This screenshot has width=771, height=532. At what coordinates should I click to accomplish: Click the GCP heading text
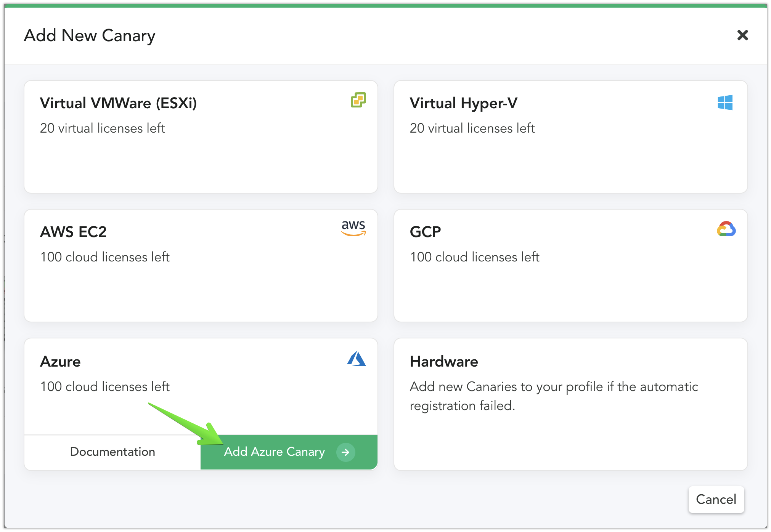tap(425, 232)
